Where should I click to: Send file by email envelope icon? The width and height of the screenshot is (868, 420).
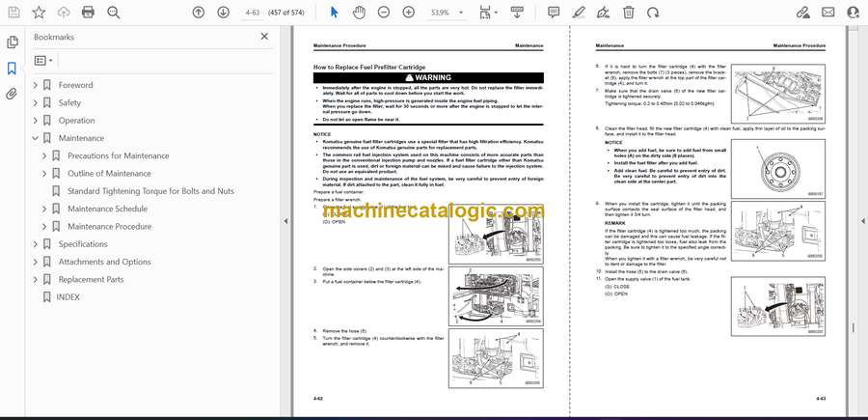click(x=828, y=13)
